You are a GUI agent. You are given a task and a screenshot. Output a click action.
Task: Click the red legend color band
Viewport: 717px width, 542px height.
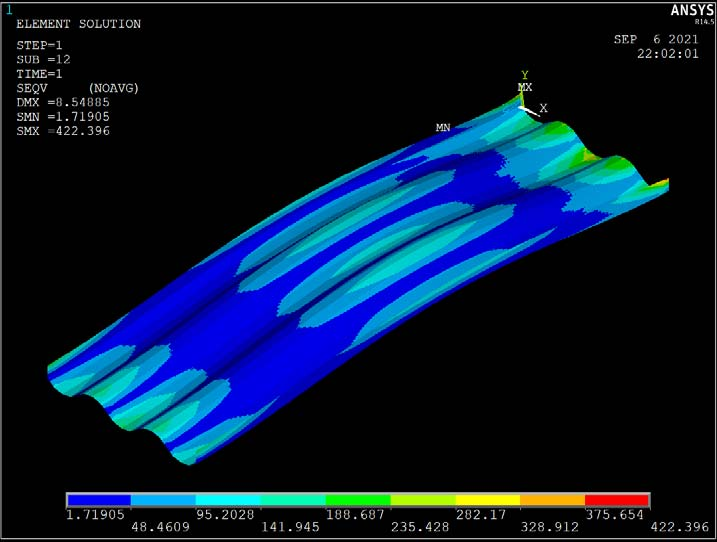pyautogui.click(x=617, y=499)
